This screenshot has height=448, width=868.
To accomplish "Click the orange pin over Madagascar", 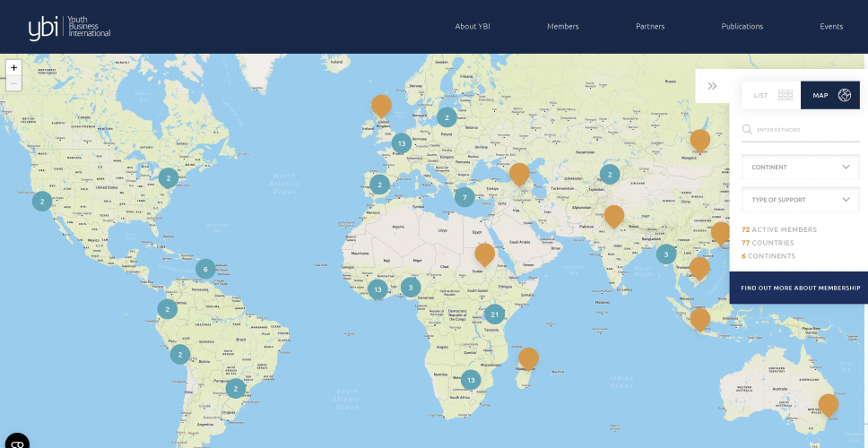I will pyautogui.click(x=528, y=358).
